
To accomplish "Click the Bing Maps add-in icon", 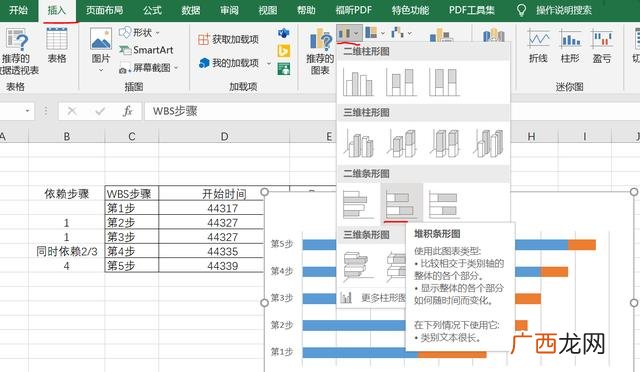I will pos(284,51).
